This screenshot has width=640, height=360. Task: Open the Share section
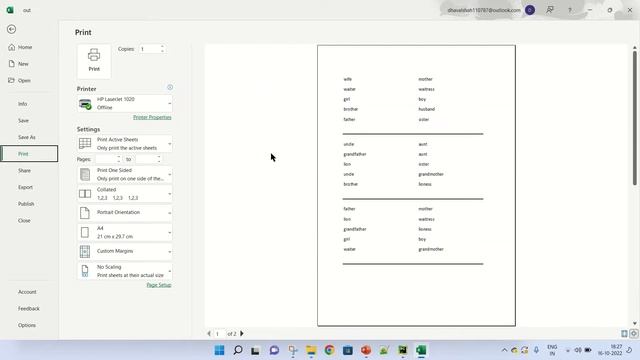point(24,171)
